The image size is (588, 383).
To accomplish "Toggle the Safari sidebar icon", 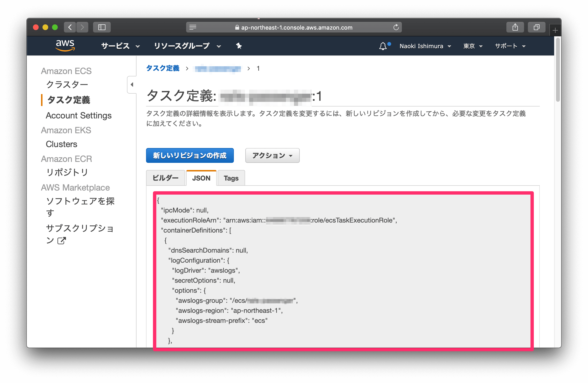I will pos(102,27).
